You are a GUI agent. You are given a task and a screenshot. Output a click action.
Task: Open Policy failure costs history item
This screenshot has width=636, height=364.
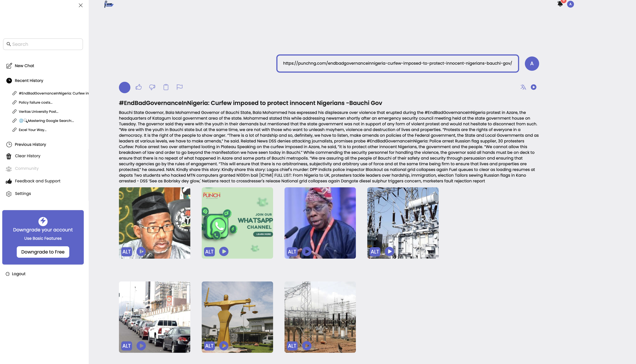click(x=36, y=103)
